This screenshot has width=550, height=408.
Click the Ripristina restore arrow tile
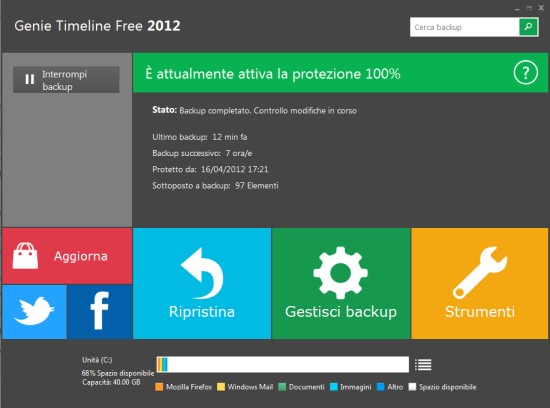[x=202, y=283]
